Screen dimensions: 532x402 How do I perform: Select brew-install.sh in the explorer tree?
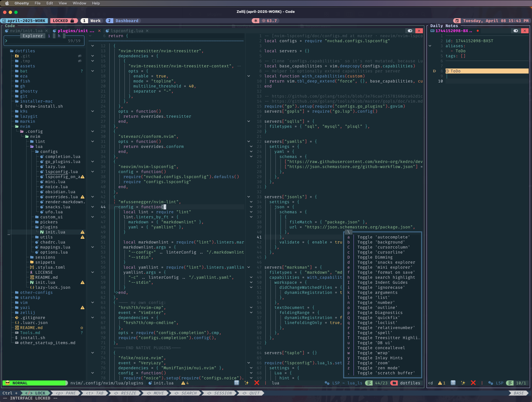coord(41,106)
